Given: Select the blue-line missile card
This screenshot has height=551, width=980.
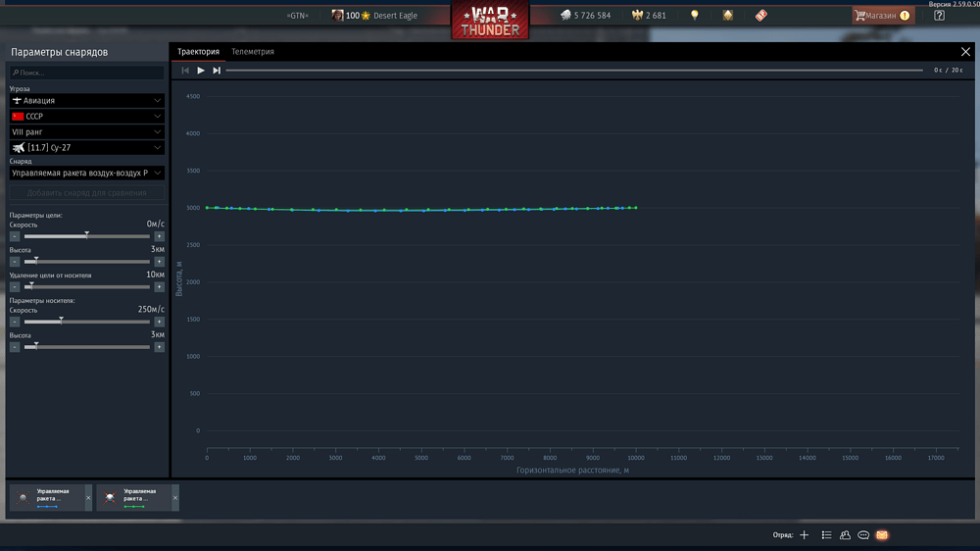Looking at the screenshot, I should 47,498.
